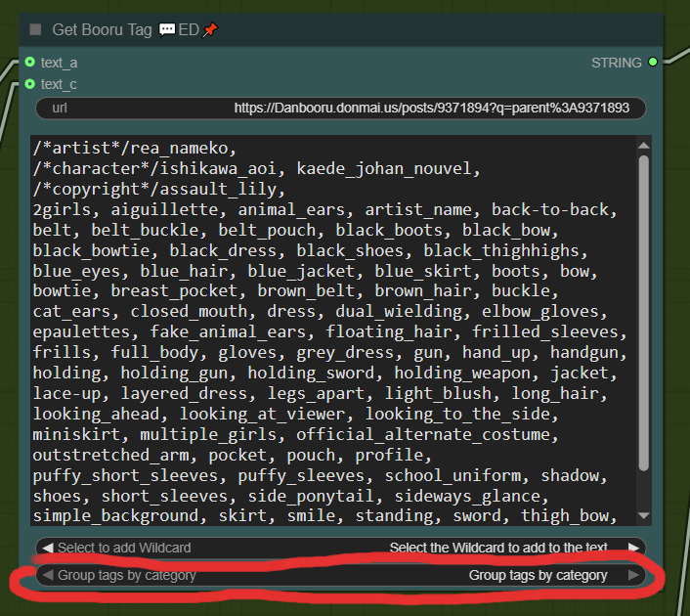Click the fake_animal_ears tag

[x=228, y=332]
